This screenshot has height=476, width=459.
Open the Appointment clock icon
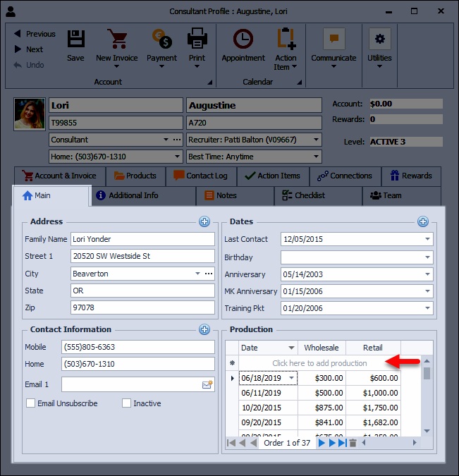pyautogui.click(x=243, y=39)
